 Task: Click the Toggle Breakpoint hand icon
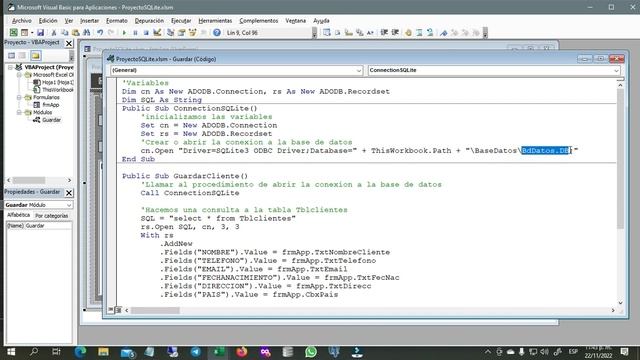pyautogui.click(x=408, y=33)
